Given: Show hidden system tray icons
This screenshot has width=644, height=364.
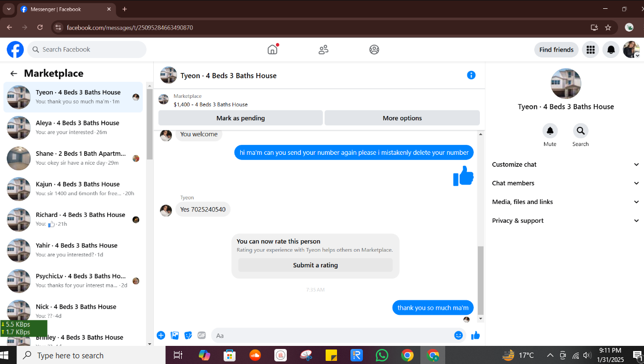Looking at the screenshot, I should coord(550,355).
